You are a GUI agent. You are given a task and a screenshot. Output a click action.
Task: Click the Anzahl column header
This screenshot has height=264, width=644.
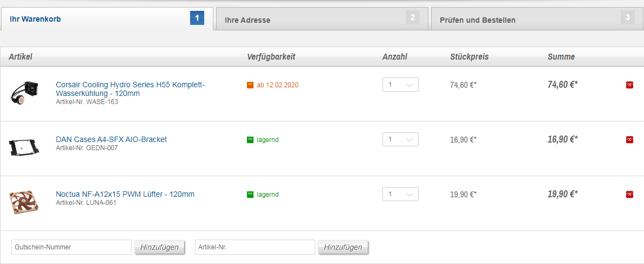pos(395,57)
